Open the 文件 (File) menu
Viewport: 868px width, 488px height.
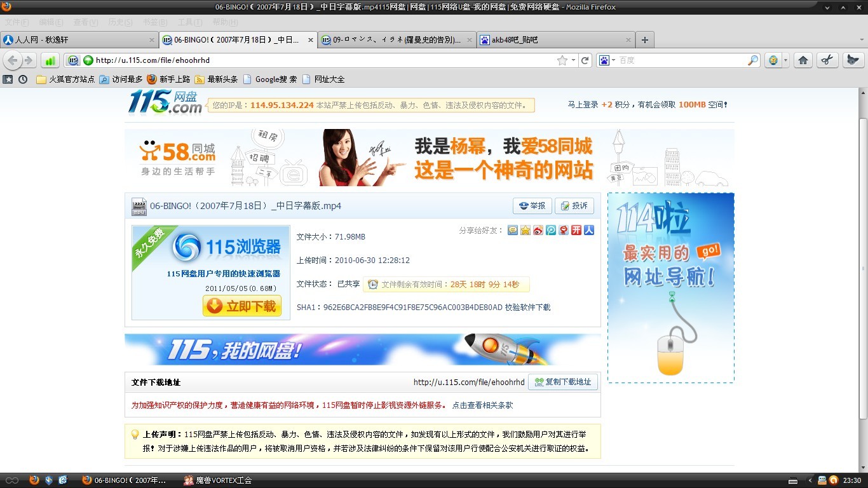click(17, 22)
